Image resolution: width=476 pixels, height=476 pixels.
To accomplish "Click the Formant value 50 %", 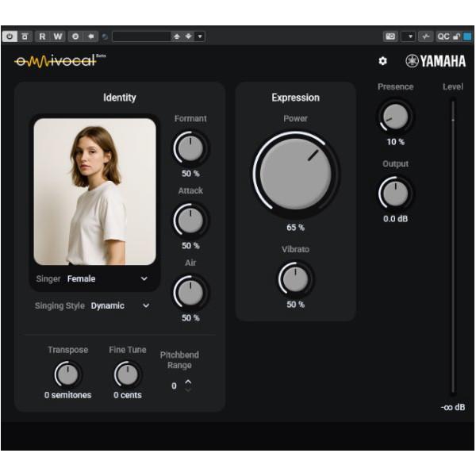I will point(190,174).
